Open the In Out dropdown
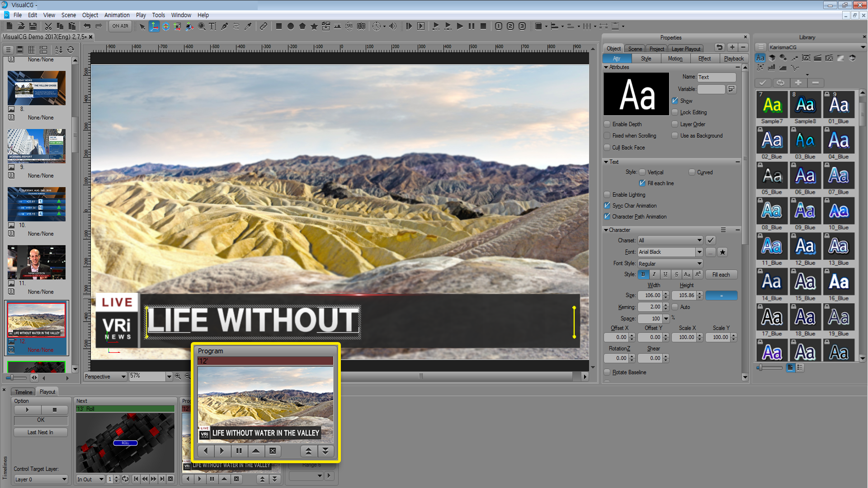Image resolution: width=868 pixels, height=488 pixels. click(90, 479)
